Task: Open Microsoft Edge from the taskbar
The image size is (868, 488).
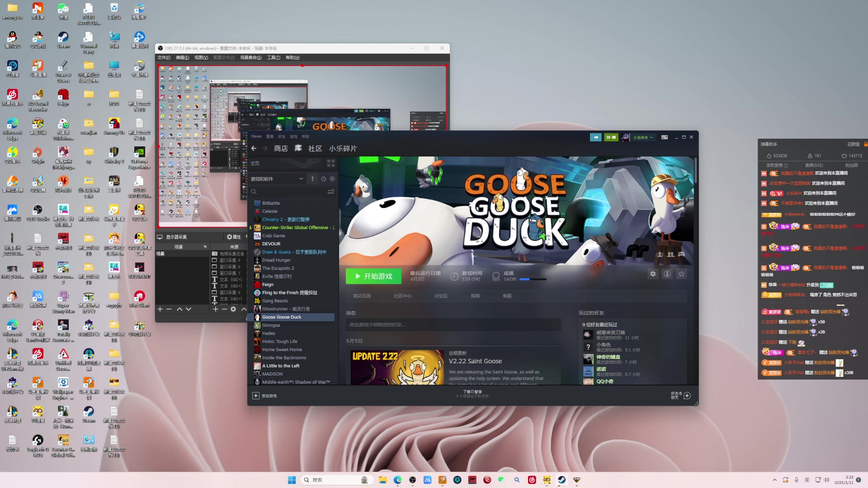Action: tap(398, 480)
